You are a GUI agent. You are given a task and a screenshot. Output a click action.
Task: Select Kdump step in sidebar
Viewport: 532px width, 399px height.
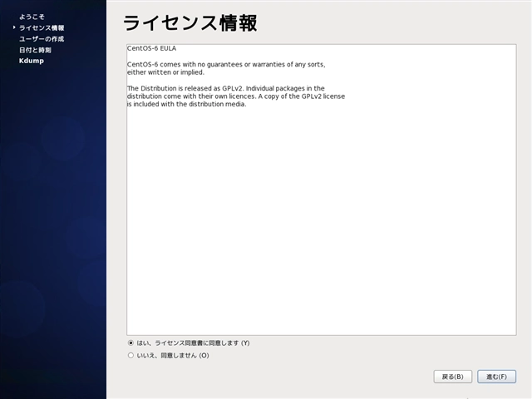click(x=32, y=61)
